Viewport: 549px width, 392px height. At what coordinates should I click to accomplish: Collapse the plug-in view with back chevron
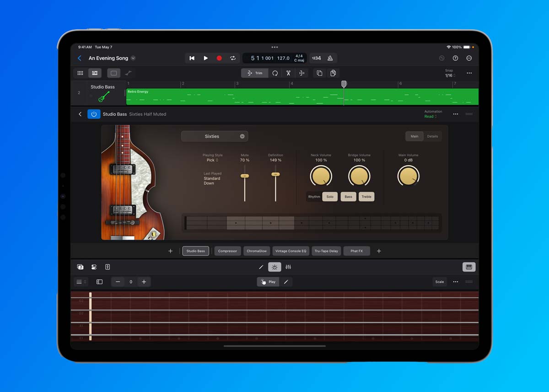click(x=80, y=114)
